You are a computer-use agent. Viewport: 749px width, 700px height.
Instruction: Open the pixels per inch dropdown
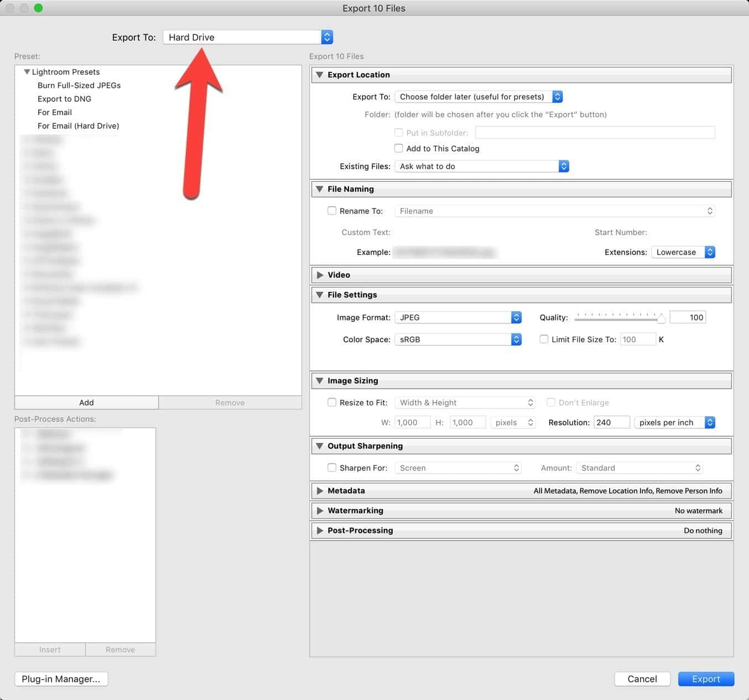pyautogui.click(x=675, y=422)
